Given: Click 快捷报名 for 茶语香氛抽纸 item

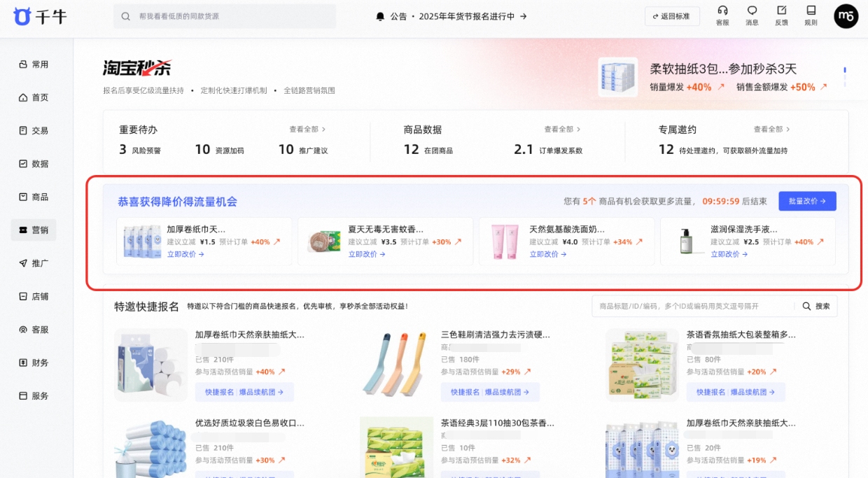Looking at the screenshot, I should point(710,392).
